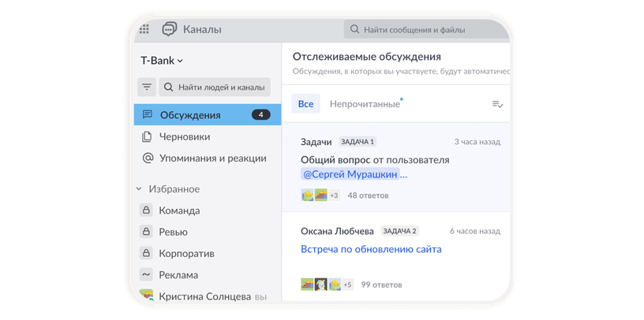Click the +5 participants badge
The image size is (644, 320).
click(x=347, y=285)
